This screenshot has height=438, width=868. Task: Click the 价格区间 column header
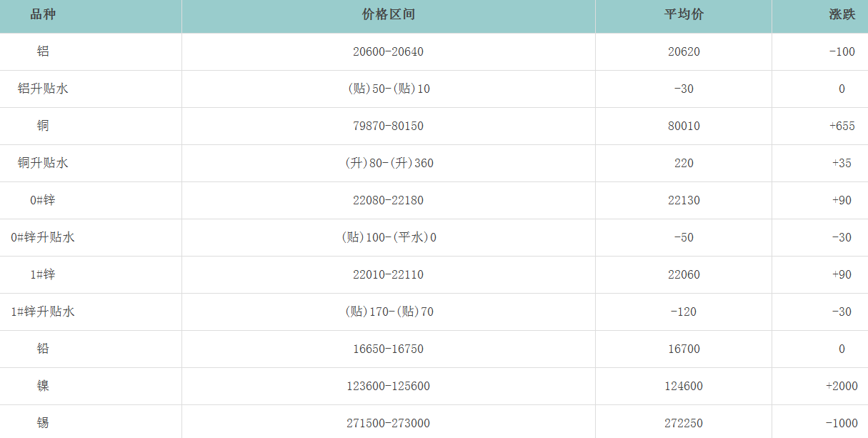(x=388, y=15)
